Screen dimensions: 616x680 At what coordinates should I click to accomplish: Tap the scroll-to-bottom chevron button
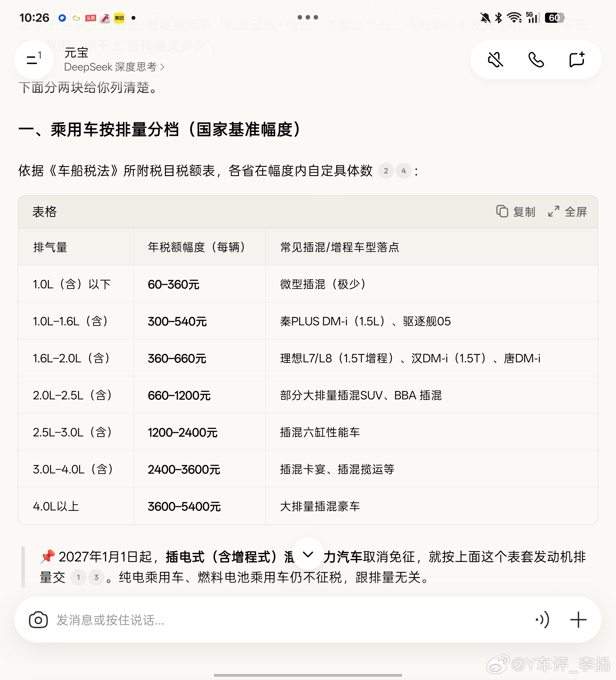tap(308, 554)
